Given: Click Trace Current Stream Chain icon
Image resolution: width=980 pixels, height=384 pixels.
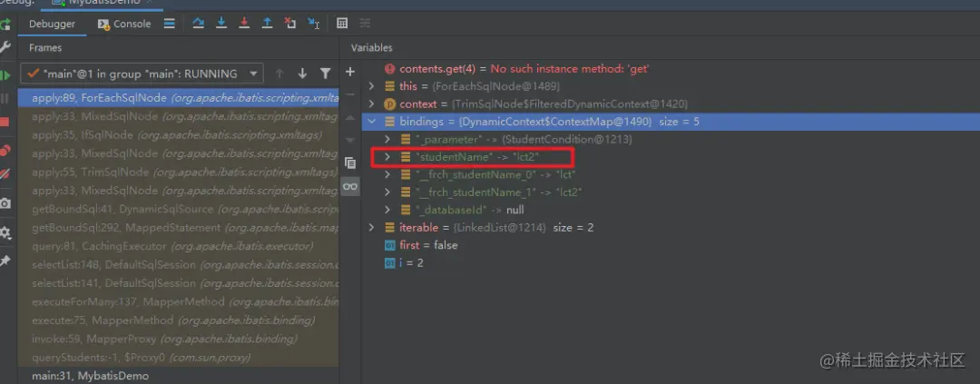Looking at the screenshot, I should click(x=365, y=23).
